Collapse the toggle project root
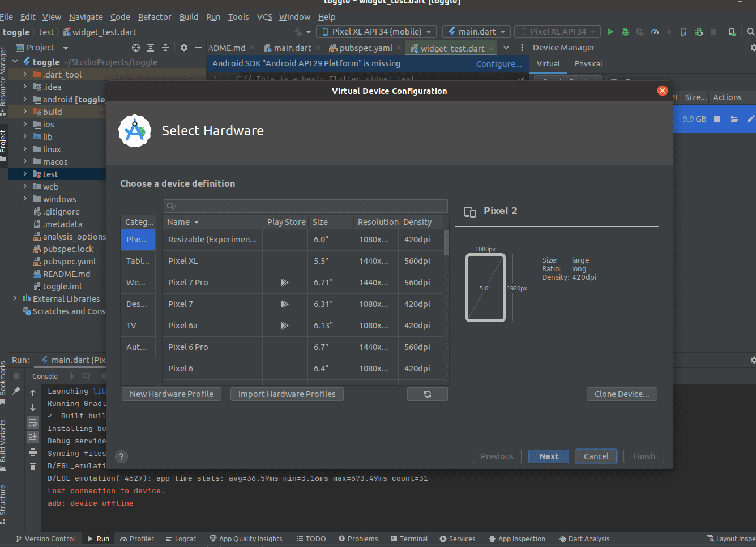756x547 pixels. pos(15,62)
